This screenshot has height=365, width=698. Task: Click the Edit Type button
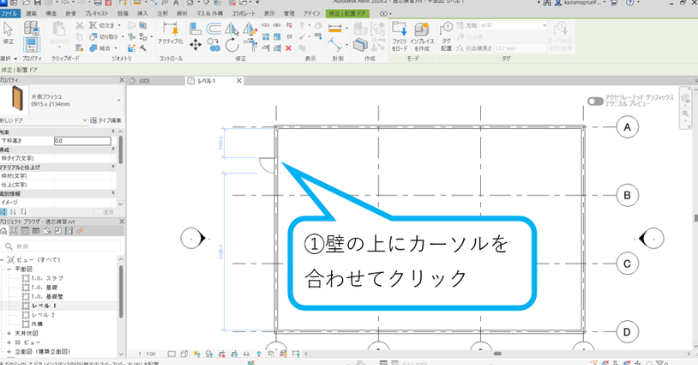(x=106, y=121)
